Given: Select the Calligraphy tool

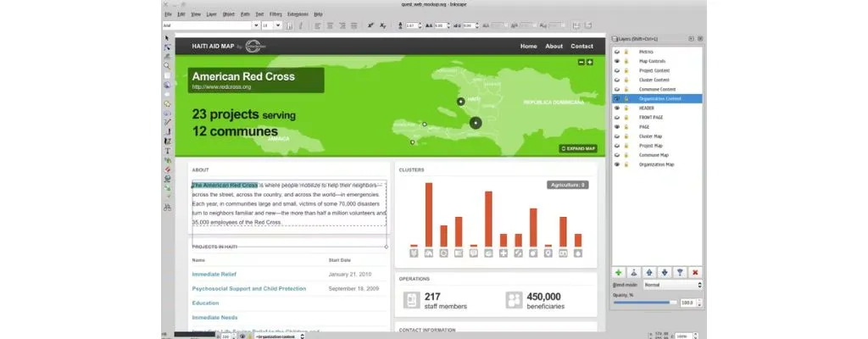Looking at the screenshot, I should tap(167, 142).
